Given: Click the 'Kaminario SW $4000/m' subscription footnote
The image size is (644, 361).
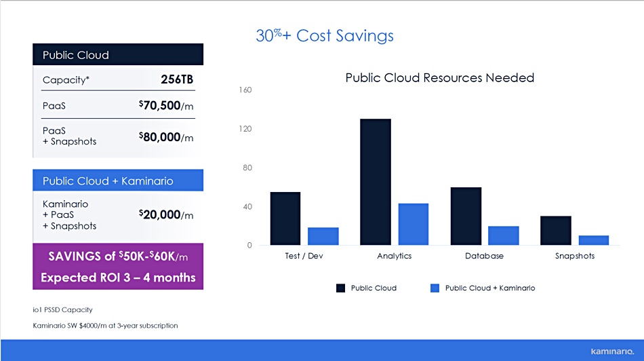Looking at the screenshot, I should (105, 326).
